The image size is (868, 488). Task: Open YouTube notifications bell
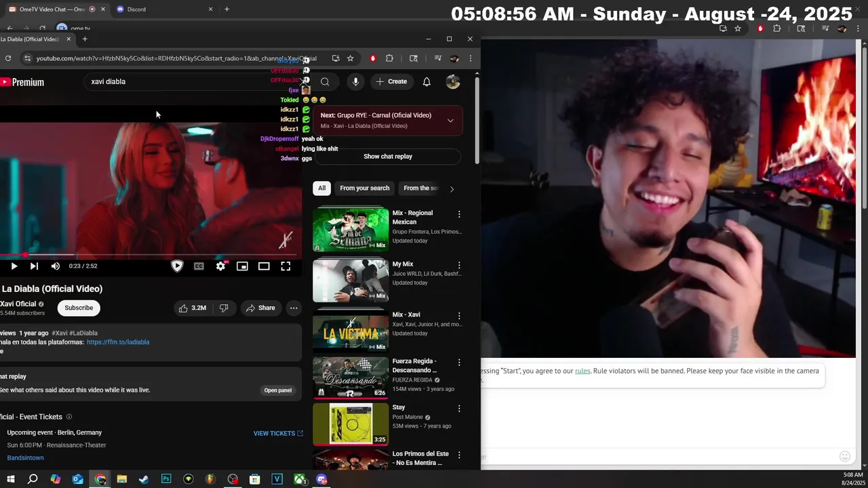[427, 82]
